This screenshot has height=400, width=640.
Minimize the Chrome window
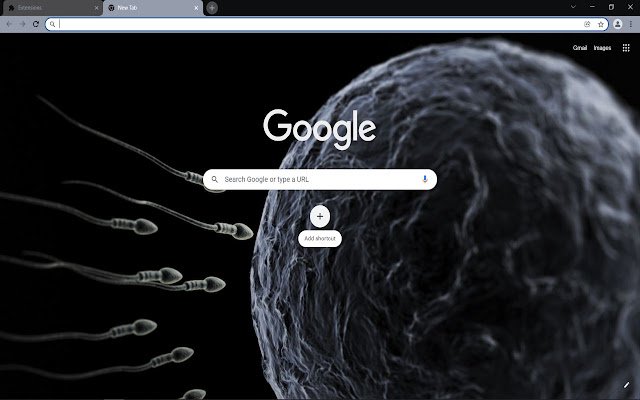click(592, 7)
